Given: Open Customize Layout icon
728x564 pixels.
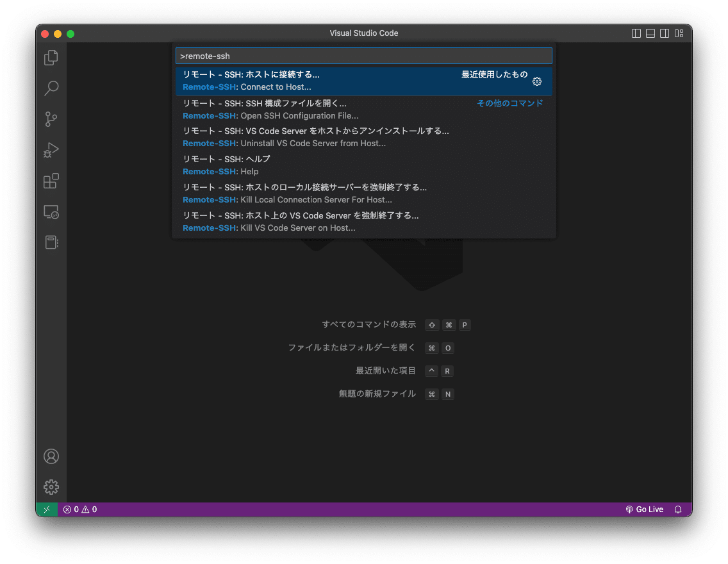Looking at the screenshot, I should pyautogui.click(x=679, y=33).
